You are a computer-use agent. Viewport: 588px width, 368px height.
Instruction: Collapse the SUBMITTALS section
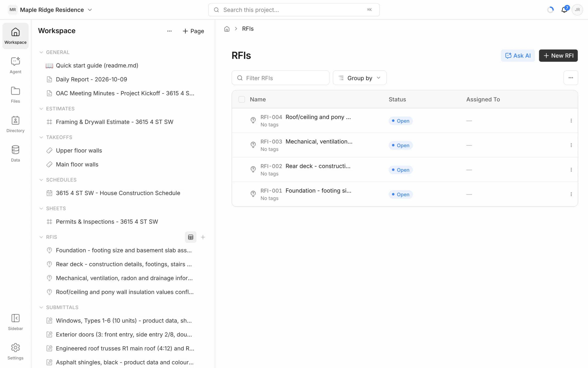tap(41, 308)
